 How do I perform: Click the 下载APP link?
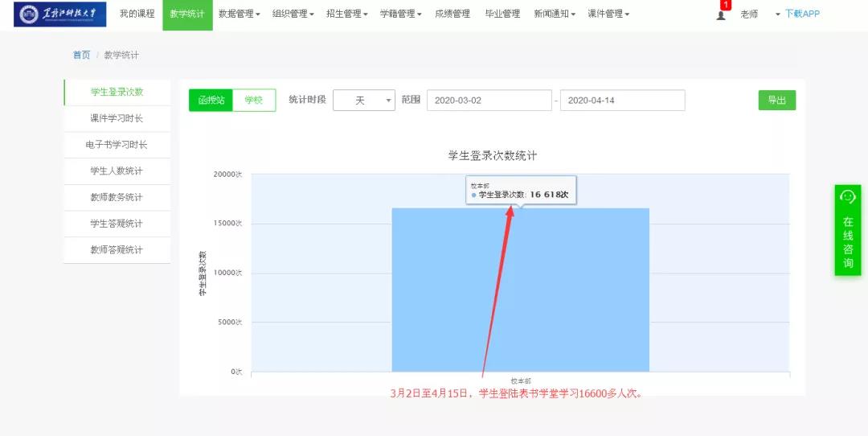tap(801, 14)
